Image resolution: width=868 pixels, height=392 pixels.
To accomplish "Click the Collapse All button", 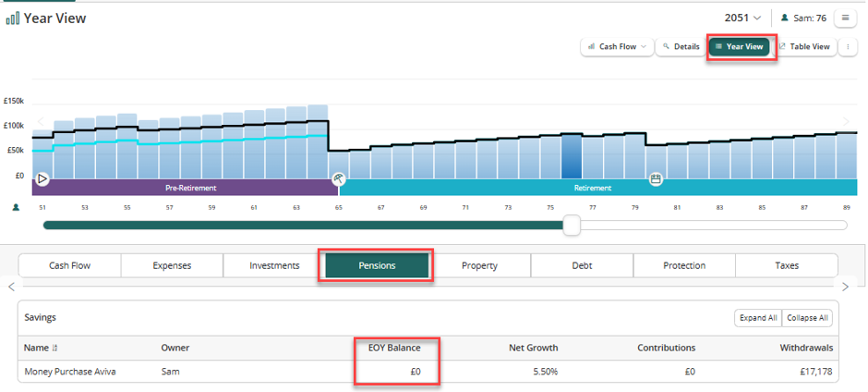I will tap(807, 318).
